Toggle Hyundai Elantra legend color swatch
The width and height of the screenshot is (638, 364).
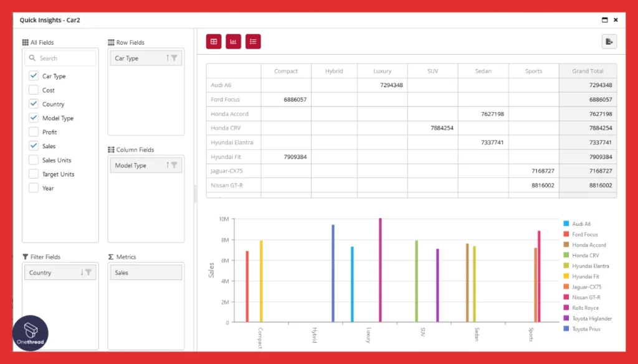coord(566,266)
